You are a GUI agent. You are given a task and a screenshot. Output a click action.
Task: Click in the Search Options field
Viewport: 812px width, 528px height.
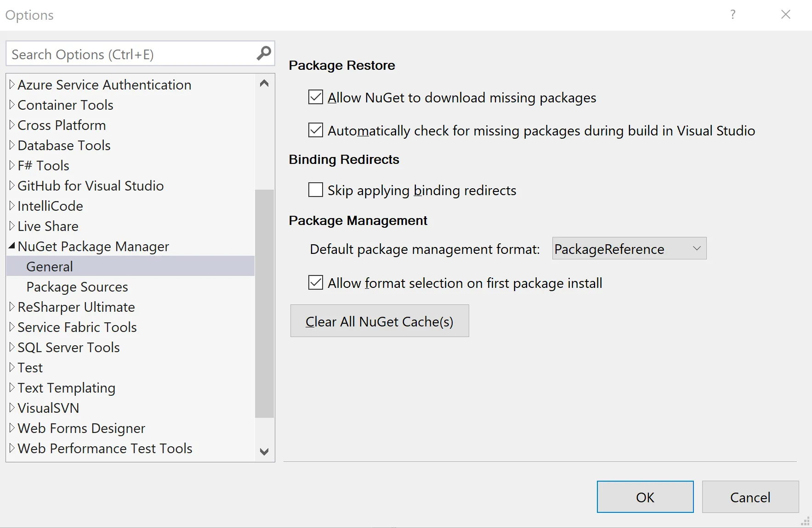click(131, 54)
